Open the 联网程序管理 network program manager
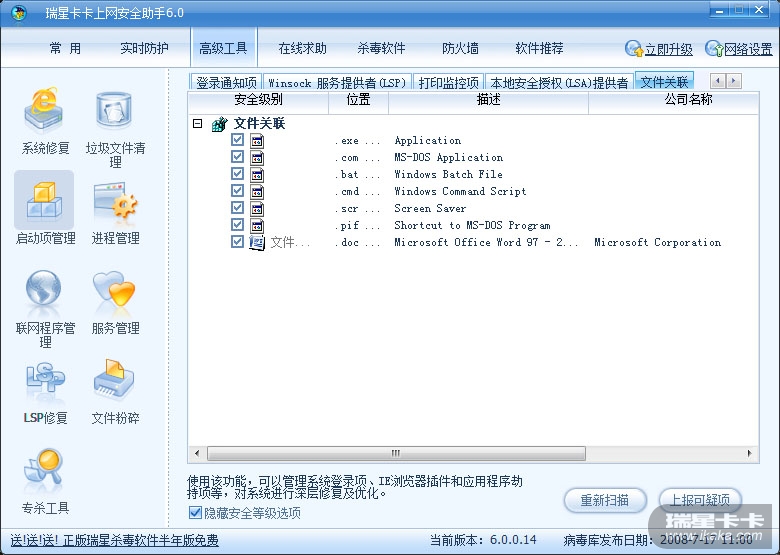 (45, 308)
